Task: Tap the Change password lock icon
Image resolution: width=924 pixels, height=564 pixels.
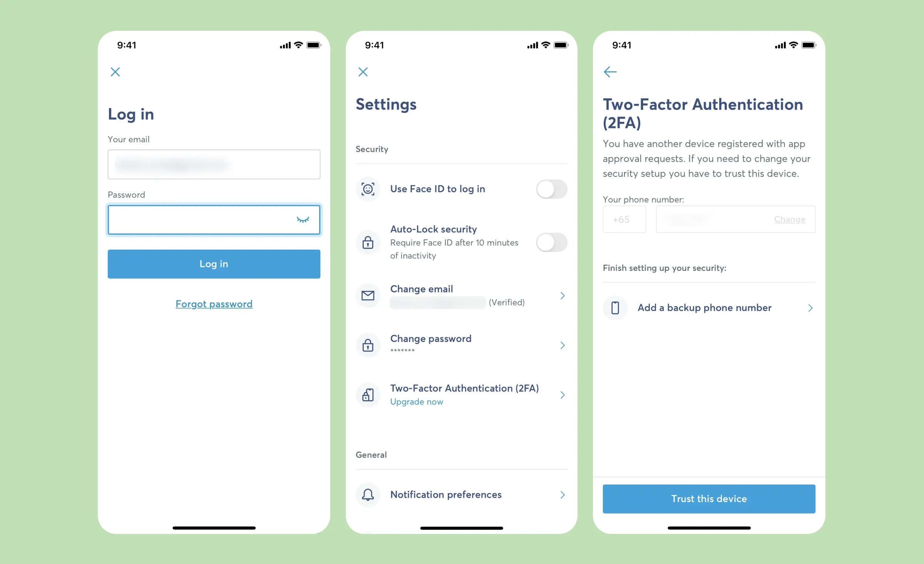Action: 368,344
